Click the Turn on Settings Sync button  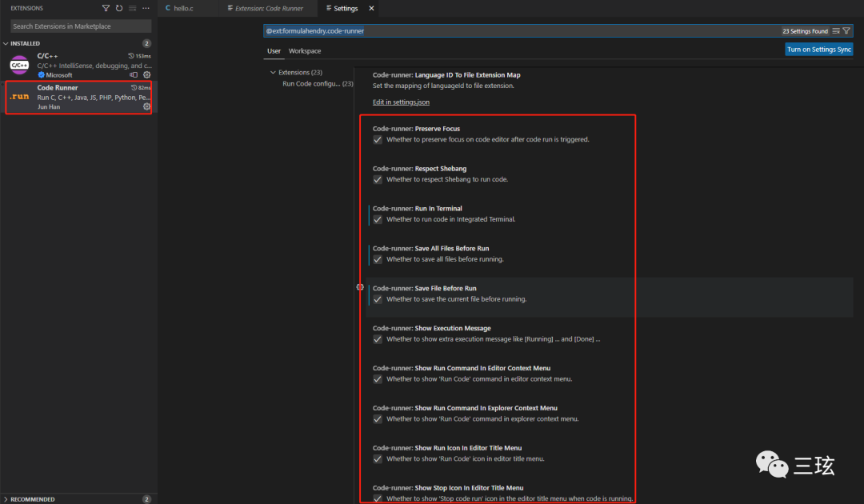pyautogui.click(x=819, y=50)
